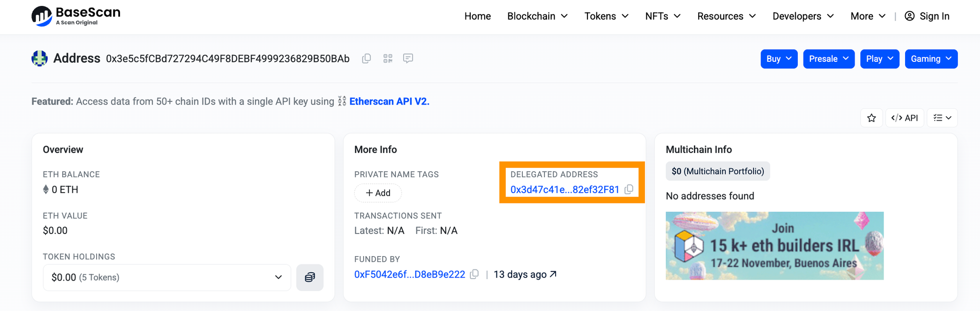Copy the address to clipboard
Image resolution: width=980 pixels, height=311 pixels.
pyautogui.click(x=366, y=59)
